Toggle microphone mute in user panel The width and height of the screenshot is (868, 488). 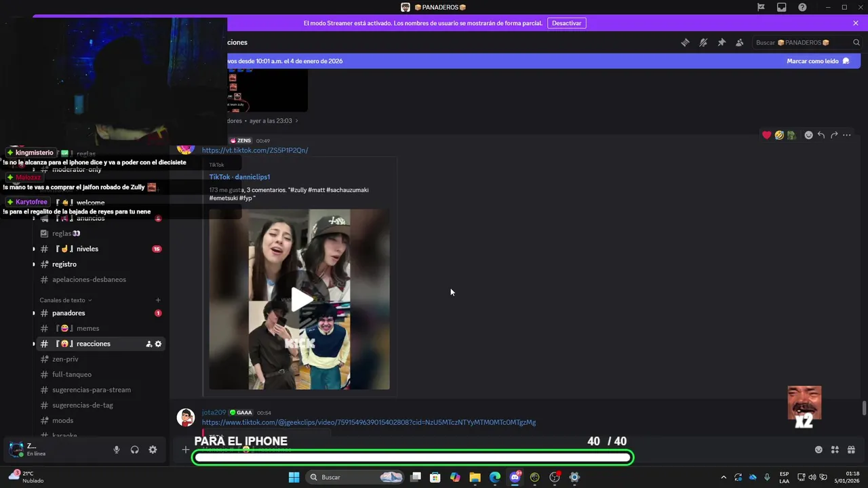tap(117, 449)
